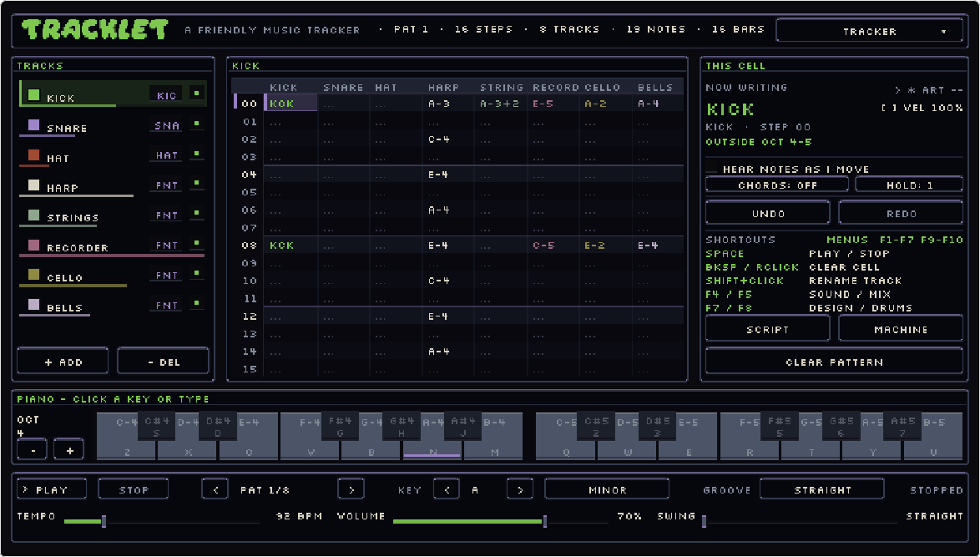Open the Bells track's FNT sound tag
This screenshot has height=557, width=980.
click(166, 305)
